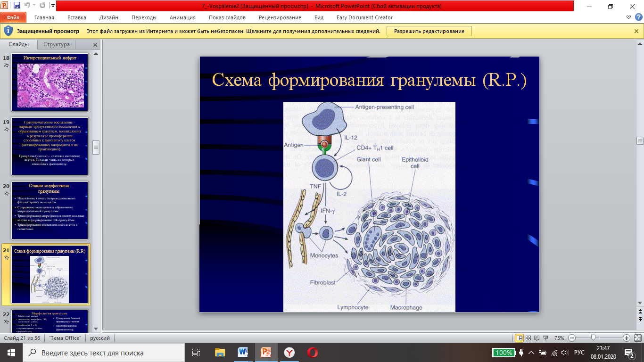
Task: Select slide 20 Стадии морфогенеза гранулемы thumbnail
Action: [x=50, y=210]
